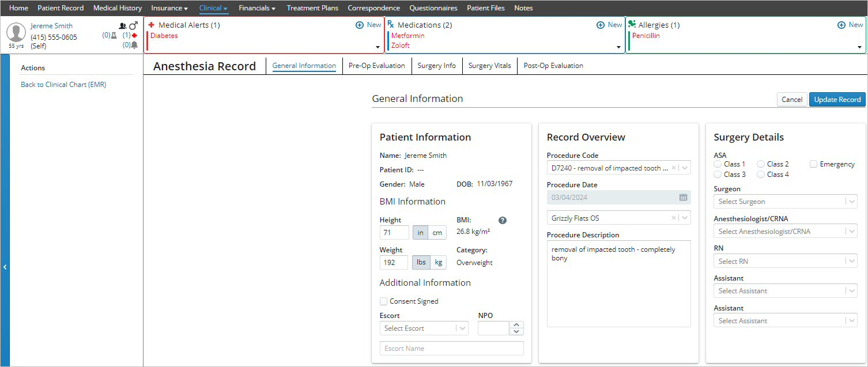Switch height unit to cm
This screenshot has height=367, width=868.
tap(438, 233)
